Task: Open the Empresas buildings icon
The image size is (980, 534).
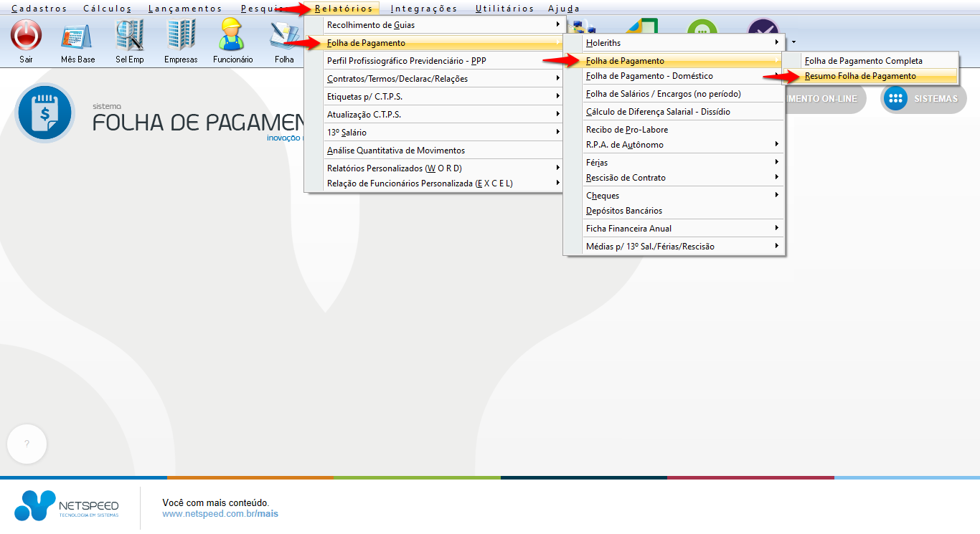Action: click(x=181, y=35)
